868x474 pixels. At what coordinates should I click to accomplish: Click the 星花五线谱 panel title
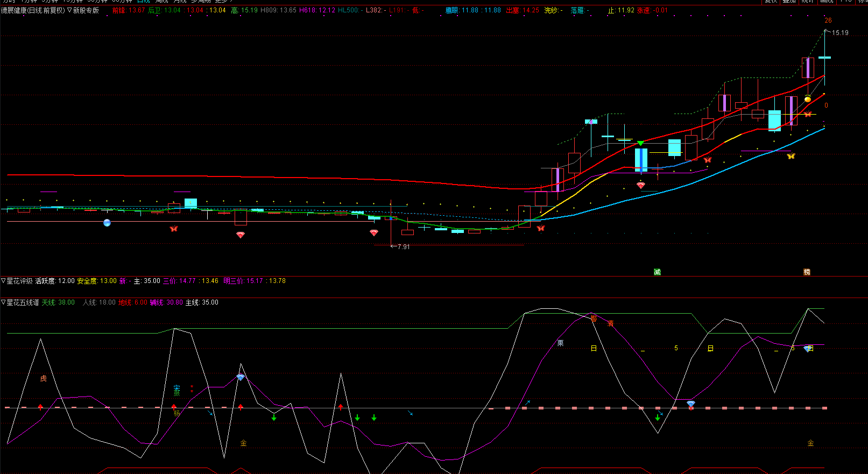point(23,302)
